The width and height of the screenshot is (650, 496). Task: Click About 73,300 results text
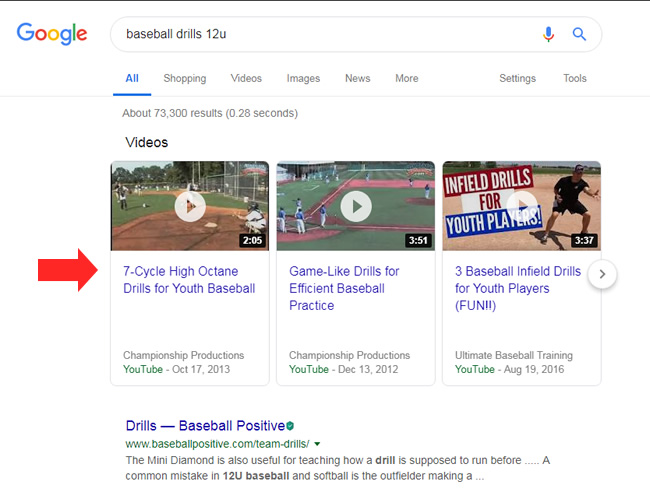pyautogui.click(x=210, y=113)
